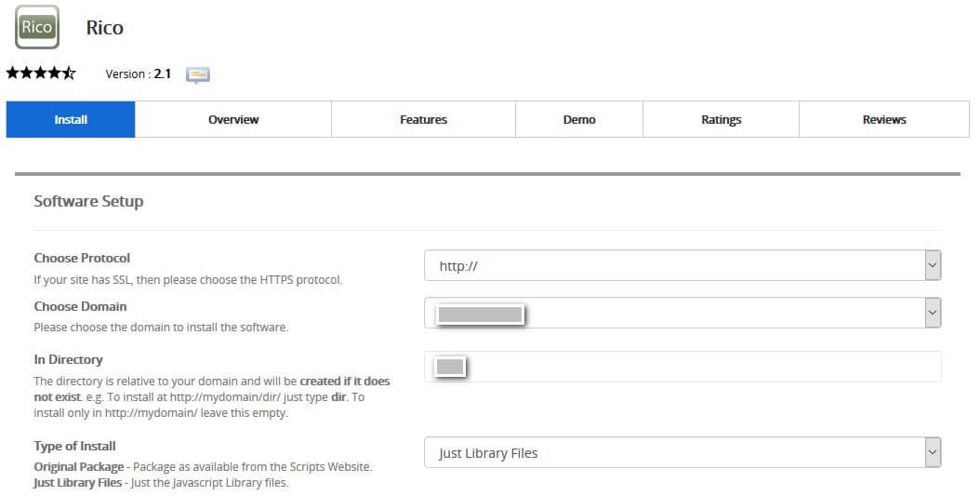Click the Just Library Files description line
This screenshot has height=496, width=980.
pos(161,483)
